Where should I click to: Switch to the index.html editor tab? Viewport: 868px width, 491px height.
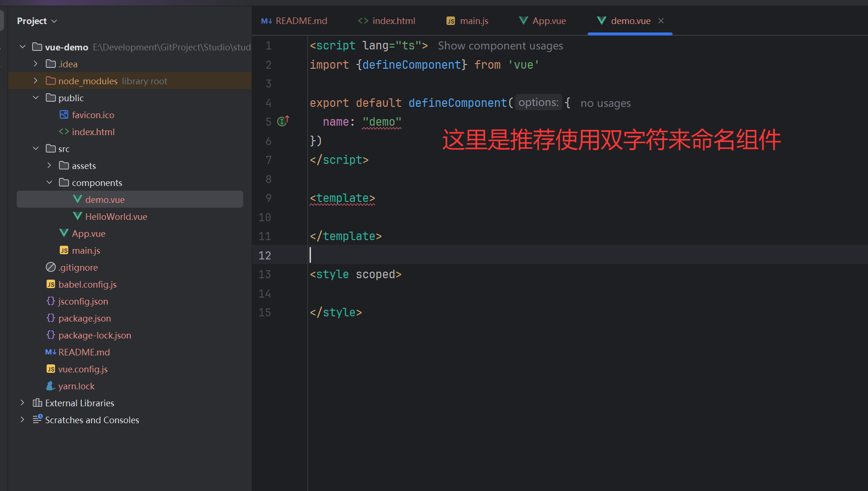pos(387,21)
